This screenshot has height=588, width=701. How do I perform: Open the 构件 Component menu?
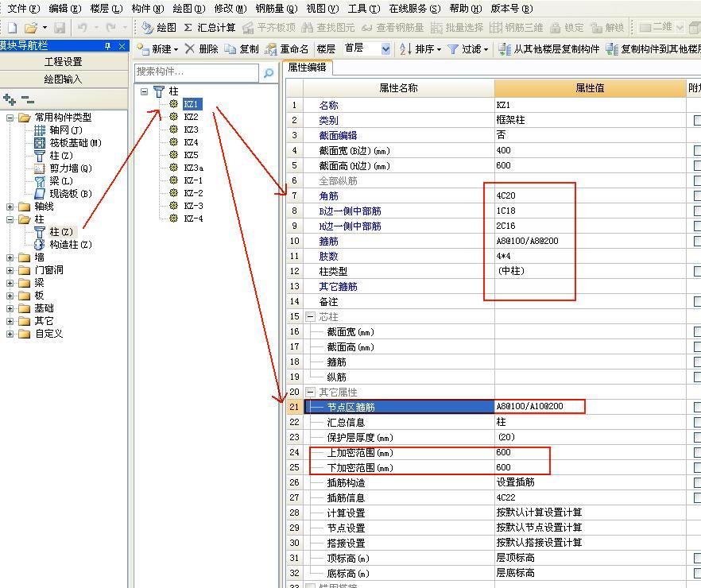coord(148,8)
